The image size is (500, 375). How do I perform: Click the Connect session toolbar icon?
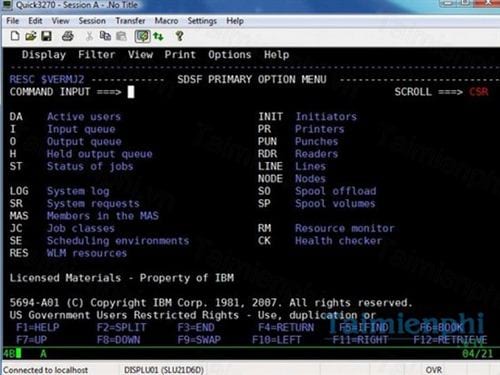point(142,36)
